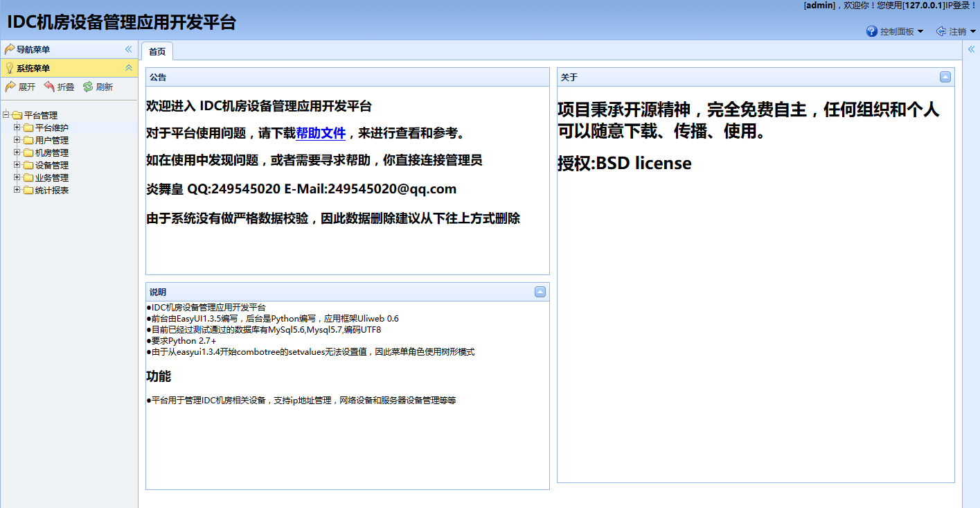
Task: Expand the right side panel using arrow icon
Action: pyautogui.click(x=971, y=50)
